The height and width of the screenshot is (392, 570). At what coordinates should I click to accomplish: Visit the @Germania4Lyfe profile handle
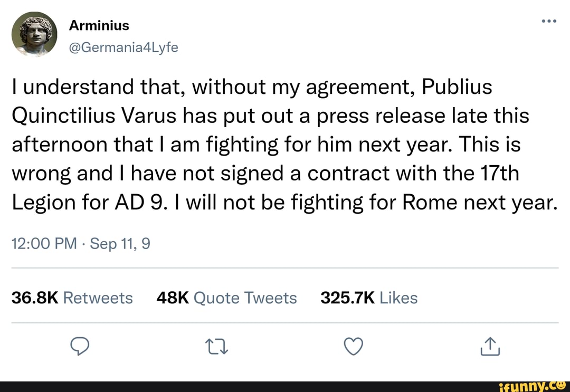[x=125, y=47]
